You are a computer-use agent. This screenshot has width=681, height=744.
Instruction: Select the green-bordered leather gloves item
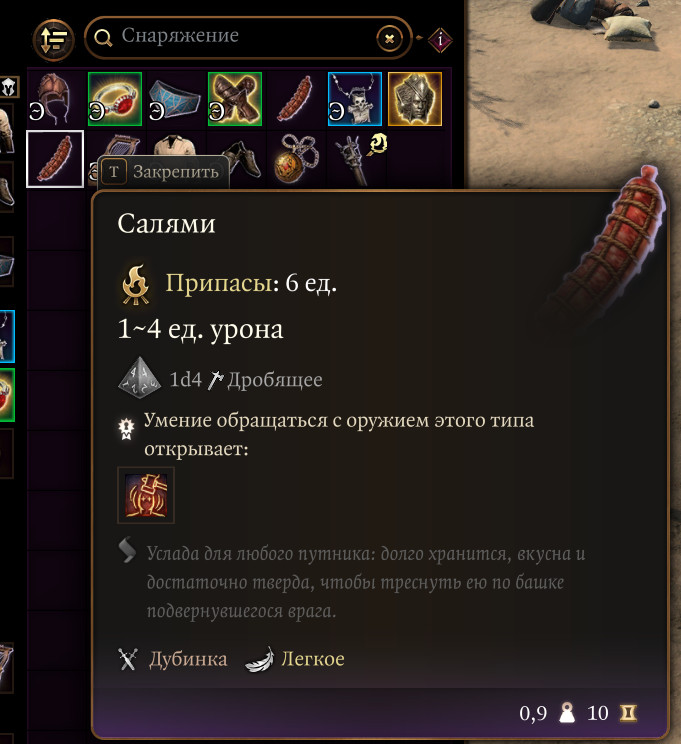pyautogui.click(x=235, y=99)
